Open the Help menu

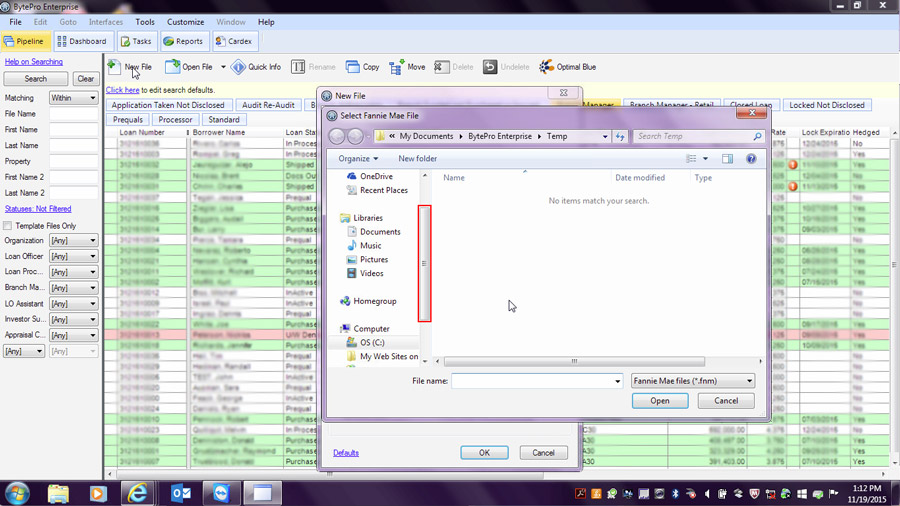pyautogui.click(x=266, y=22)
